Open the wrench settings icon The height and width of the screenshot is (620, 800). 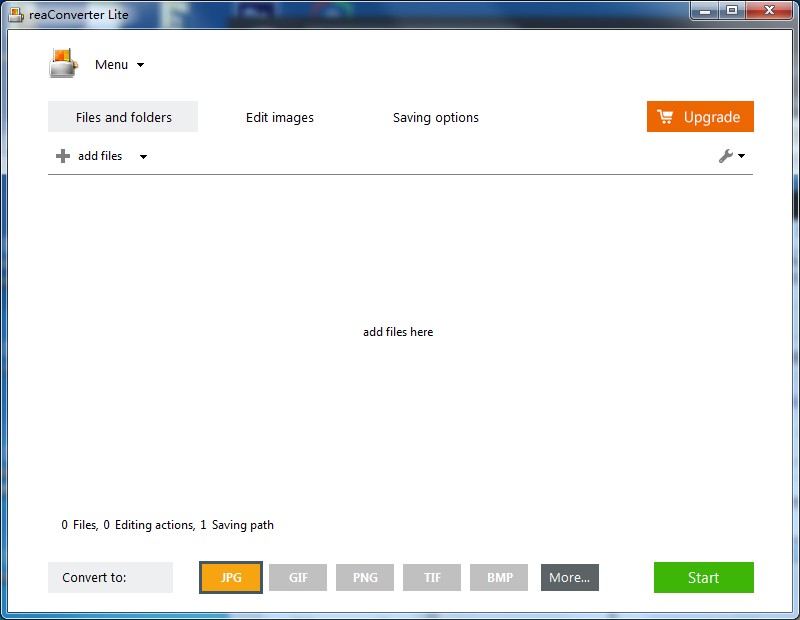(x=726, y=156)
